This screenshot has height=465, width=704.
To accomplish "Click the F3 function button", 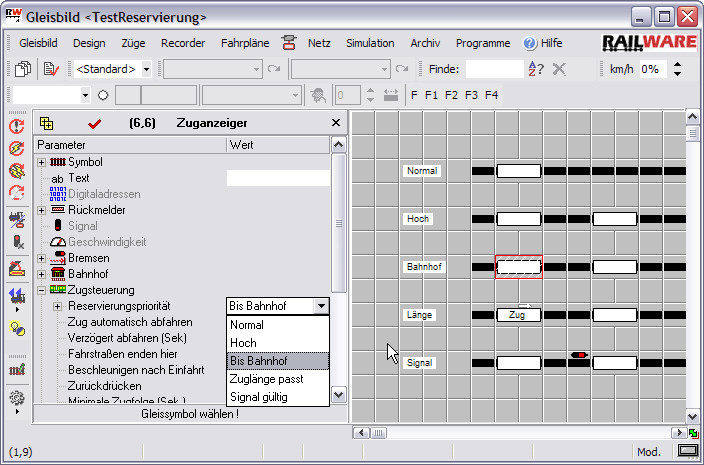I will [x=471, y=95].
